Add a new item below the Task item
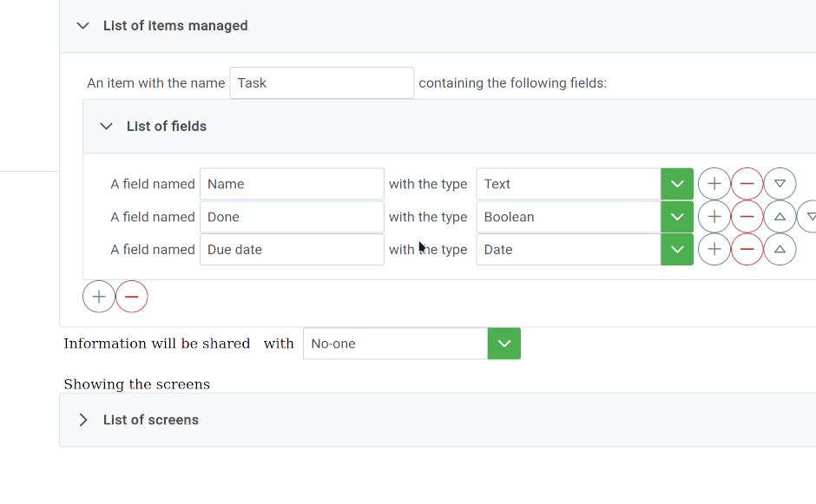 click(x=98, y=297)
